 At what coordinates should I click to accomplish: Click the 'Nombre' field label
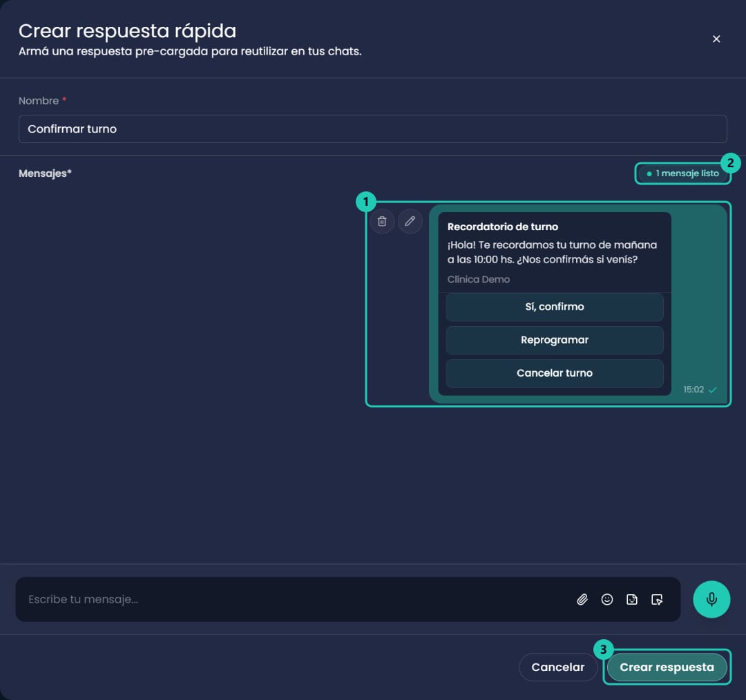(x=39, y=101)
